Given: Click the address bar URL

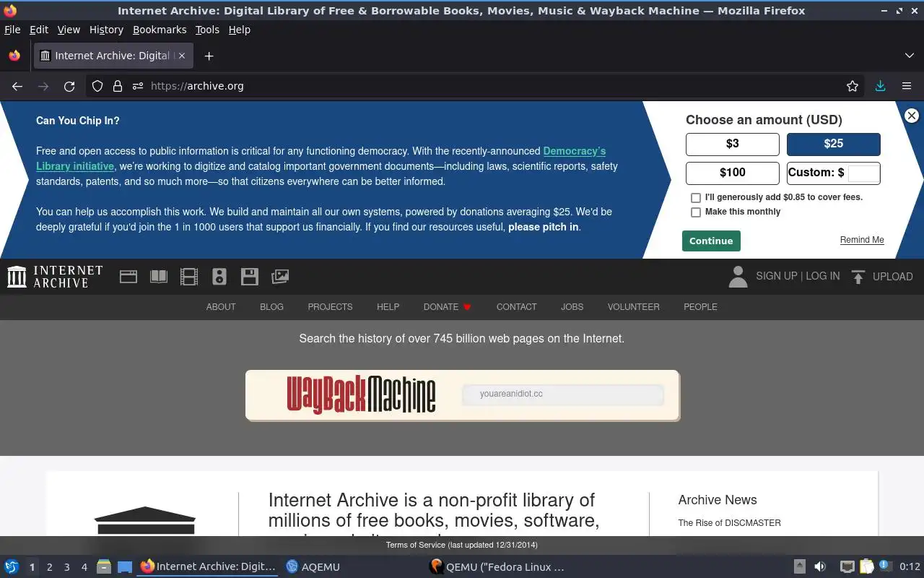Looking at the screenshot, I should point(197,86).
